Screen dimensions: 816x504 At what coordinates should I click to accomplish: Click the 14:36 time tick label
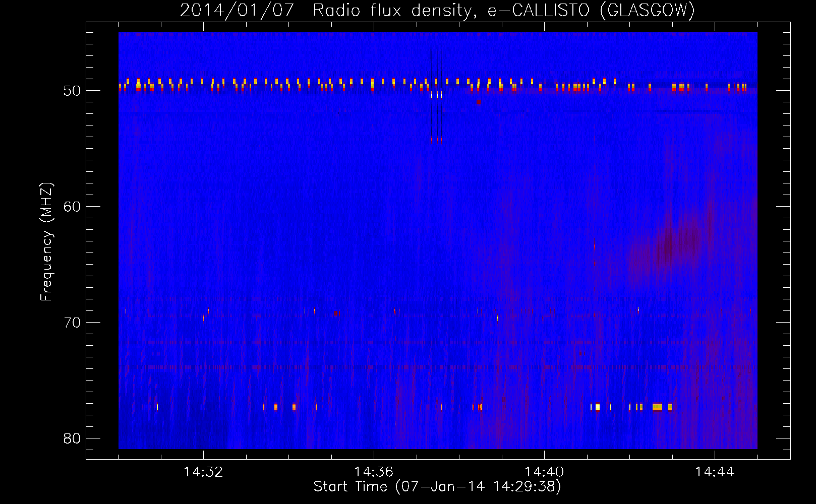[374, 472]
